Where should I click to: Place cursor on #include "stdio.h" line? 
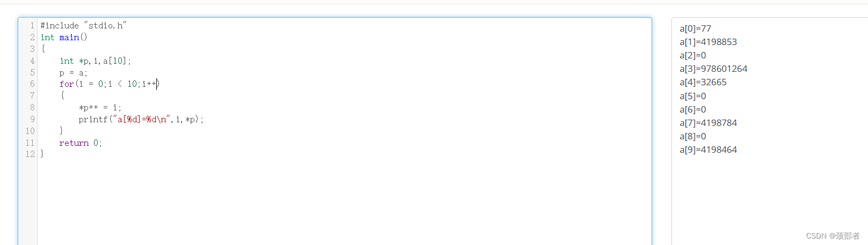click(83, 26)
